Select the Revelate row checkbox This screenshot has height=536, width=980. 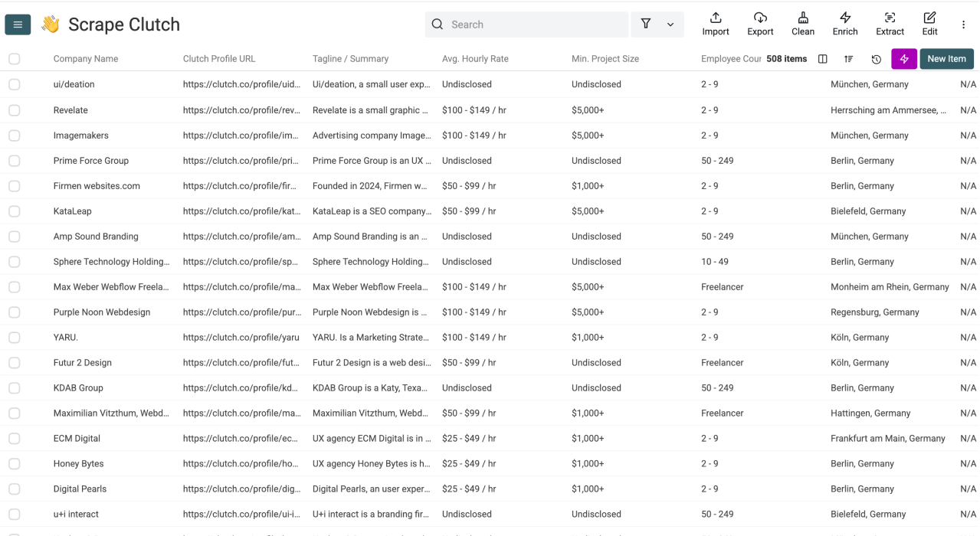[15, 110]
